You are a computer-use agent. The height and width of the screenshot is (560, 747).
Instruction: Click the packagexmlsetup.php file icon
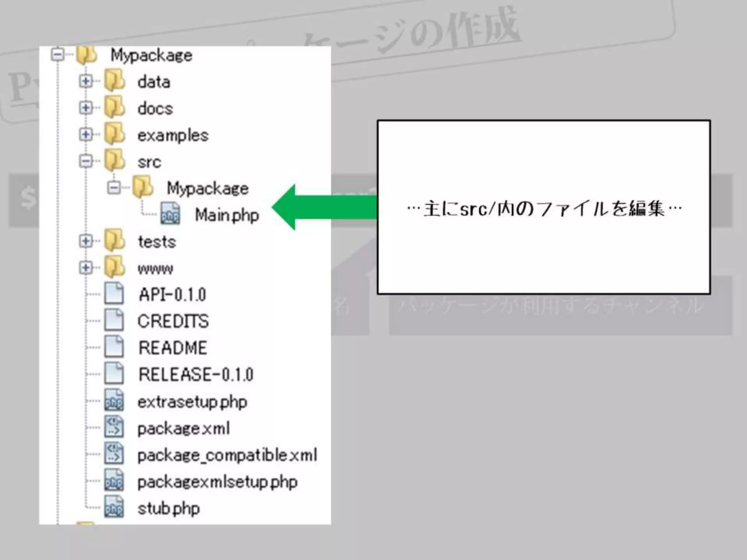click(x=114, y=480)
